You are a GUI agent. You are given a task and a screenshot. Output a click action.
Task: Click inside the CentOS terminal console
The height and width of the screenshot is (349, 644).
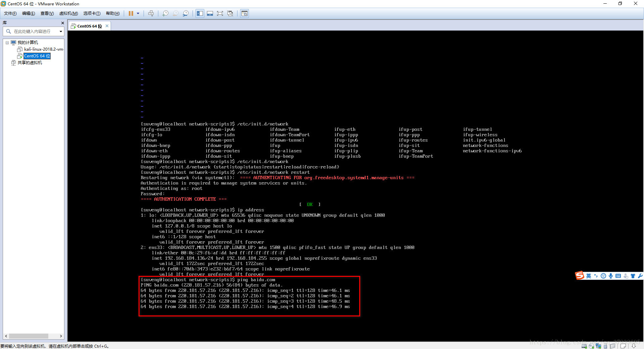[356, 186]
